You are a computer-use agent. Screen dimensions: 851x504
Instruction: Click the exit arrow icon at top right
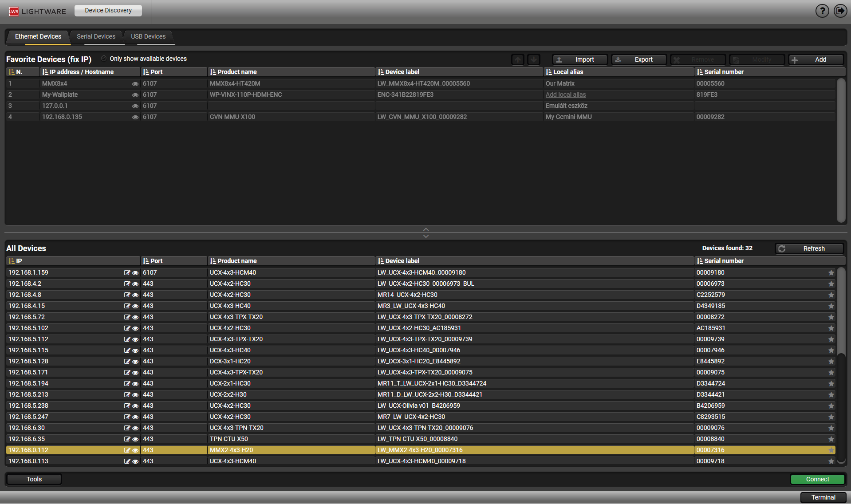(x=840, y=11)
